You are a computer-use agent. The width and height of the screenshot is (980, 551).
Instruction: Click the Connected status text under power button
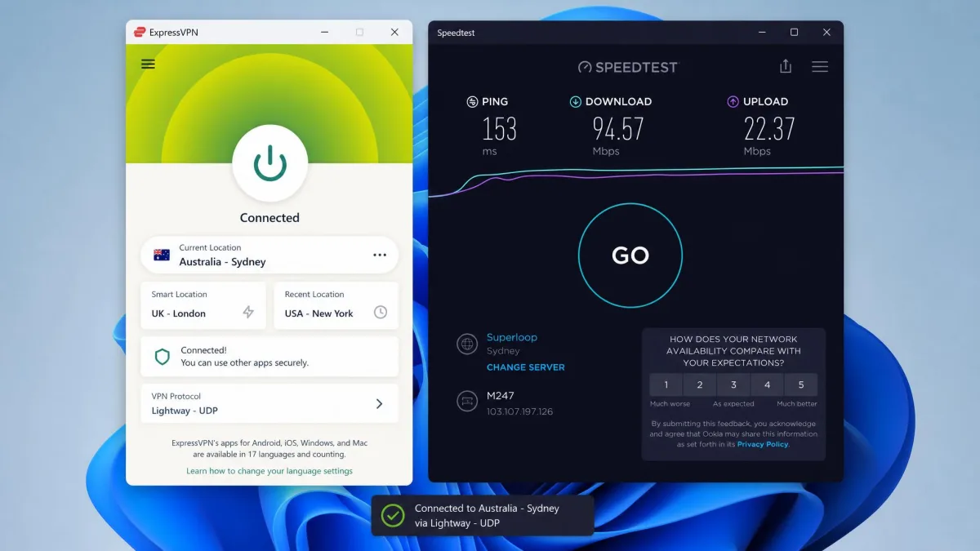pos(269,218)
